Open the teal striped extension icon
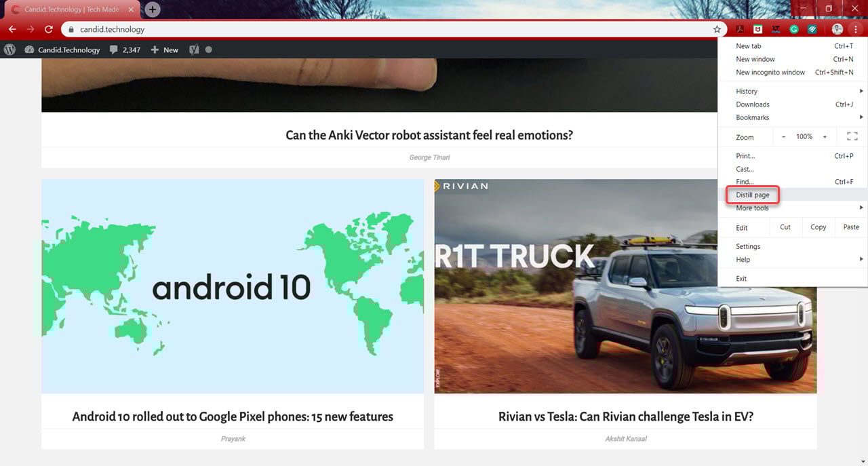The width and height of the screenshot is (868, 466). (x=812, y=29)
